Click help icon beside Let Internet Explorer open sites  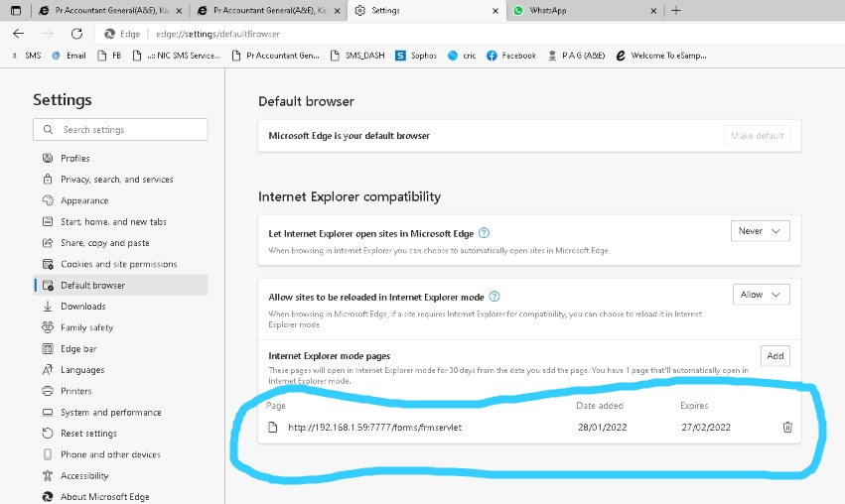(485, 233)
